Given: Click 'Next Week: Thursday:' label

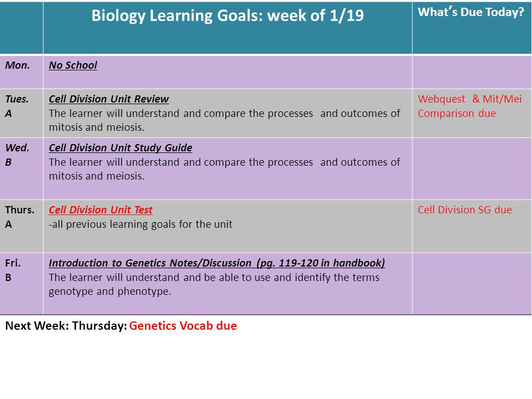Looking at the screenshot, I should [x=66, y=326].
